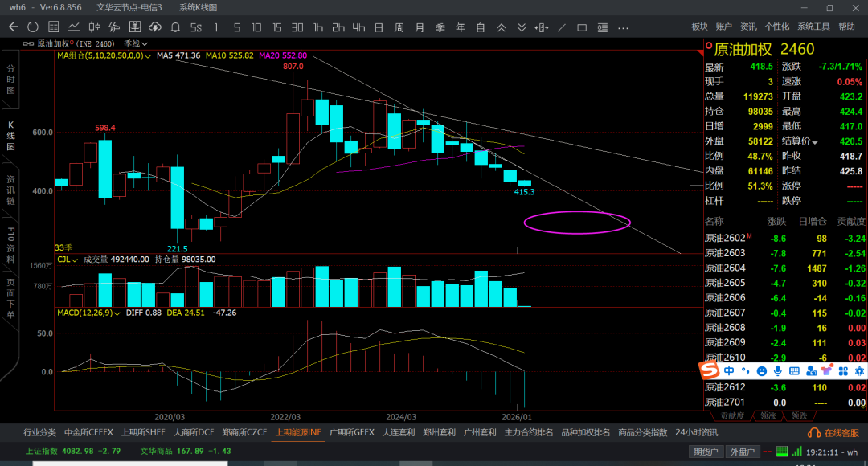Click the back arrow in toolbar

14,27
